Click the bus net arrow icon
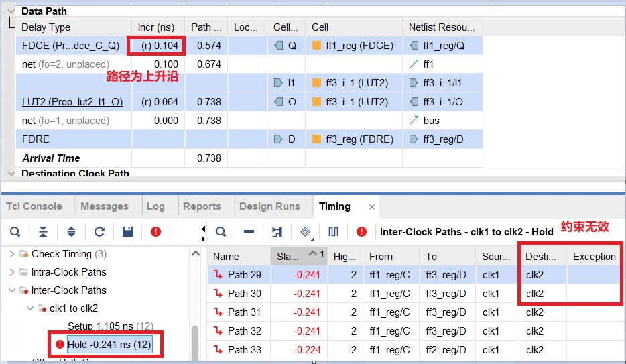The image size is (626, 364). (x=414, y=121)
